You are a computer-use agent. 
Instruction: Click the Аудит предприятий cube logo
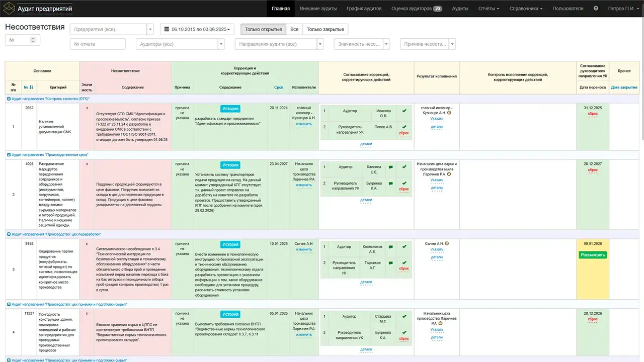click(10, 9)
